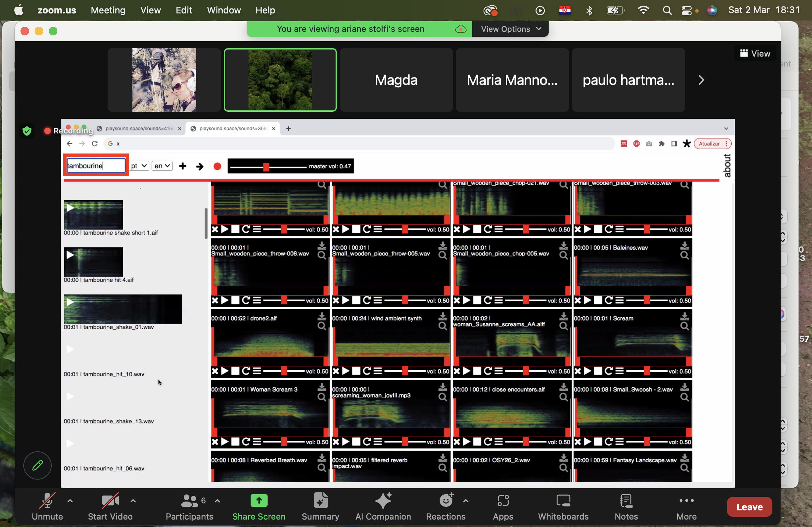Open the Apps icon in toolbar
Viewport: 812px width, 527px height.
[503, 506]
